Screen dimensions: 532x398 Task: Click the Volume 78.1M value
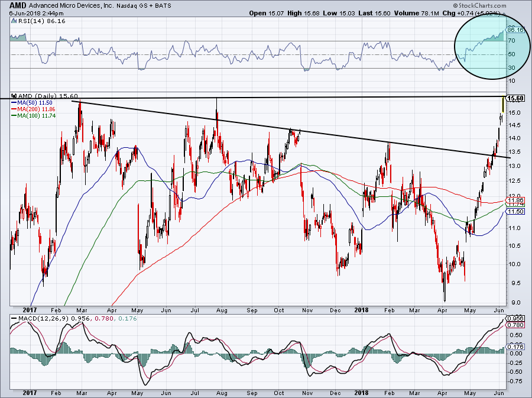(417, 13)
